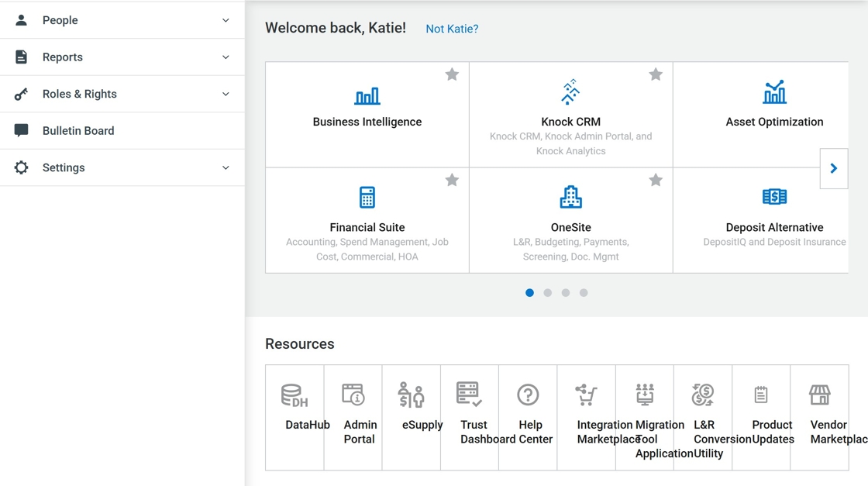Open the Business Intelligence title link
The image size is (868, 486).
click(367, 122)
